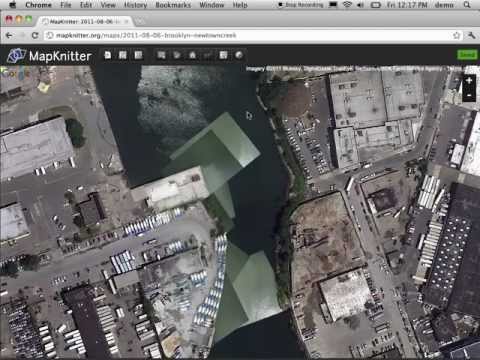Click the second MapKnitter toolbar icon beside the page icon
The image size is (480, 360).
[x=123, y=55]
